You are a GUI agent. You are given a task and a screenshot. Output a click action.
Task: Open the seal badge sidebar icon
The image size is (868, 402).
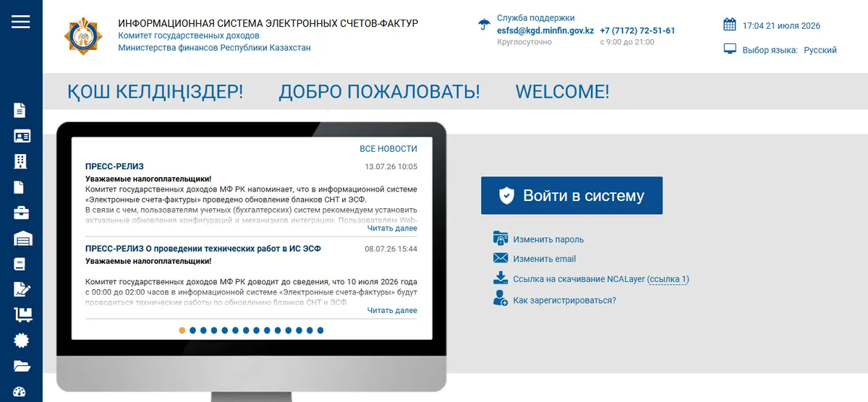point(21,340)
